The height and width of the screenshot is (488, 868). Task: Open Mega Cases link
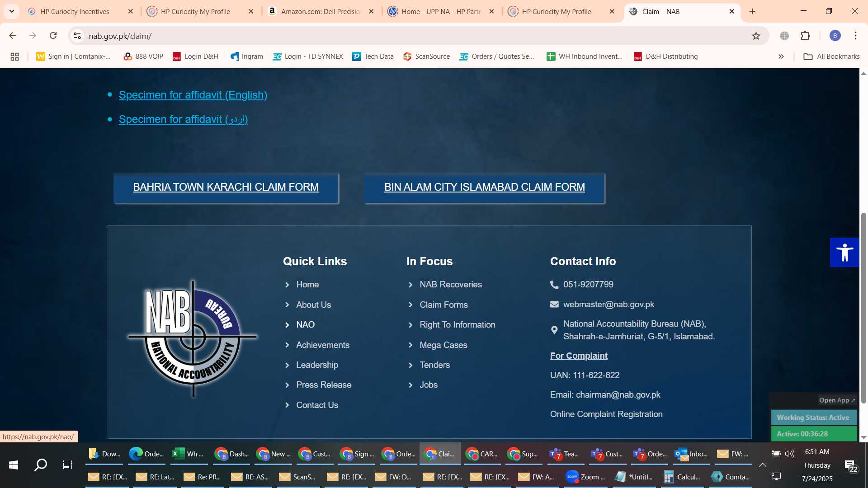443,345
